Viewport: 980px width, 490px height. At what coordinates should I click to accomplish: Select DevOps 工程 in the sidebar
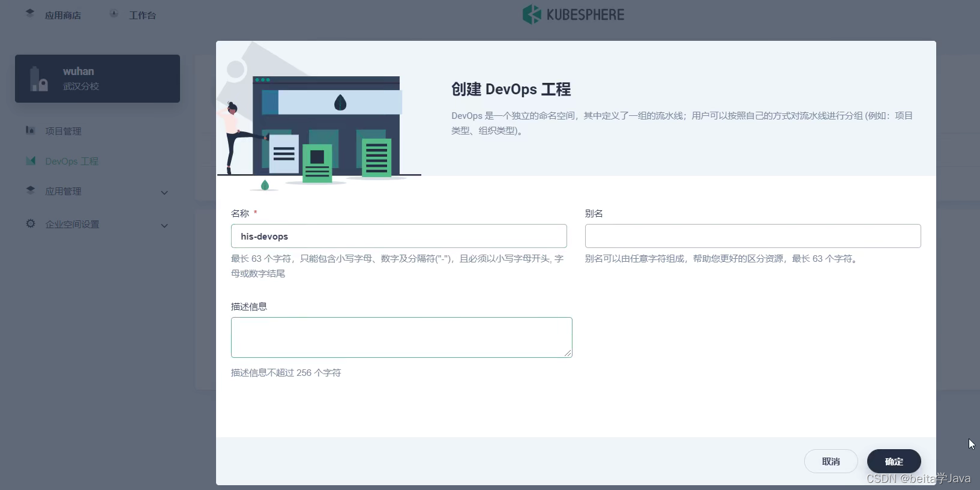point(71,161)
